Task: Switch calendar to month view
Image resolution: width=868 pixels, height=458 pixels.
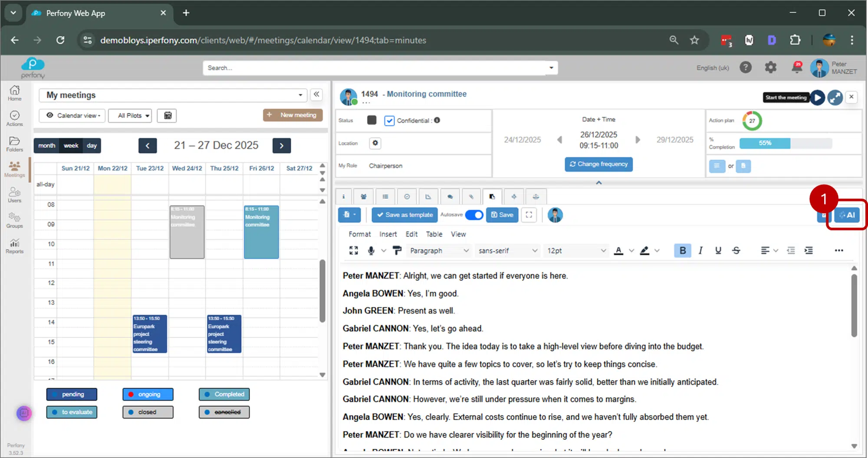Action: 46,145
